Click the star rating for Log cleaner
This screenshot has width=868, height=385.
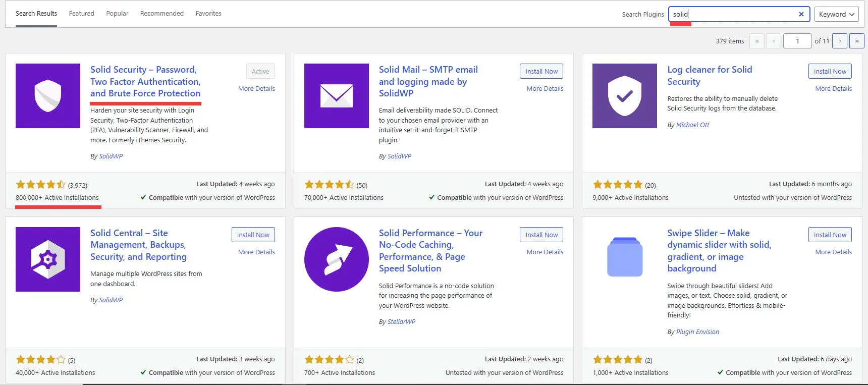[618, 185]
